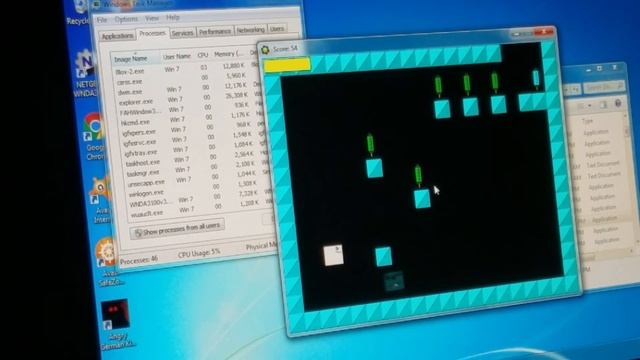Switch to the Performance tab
Screen dimensions: 640x360
tap(215, 31)
